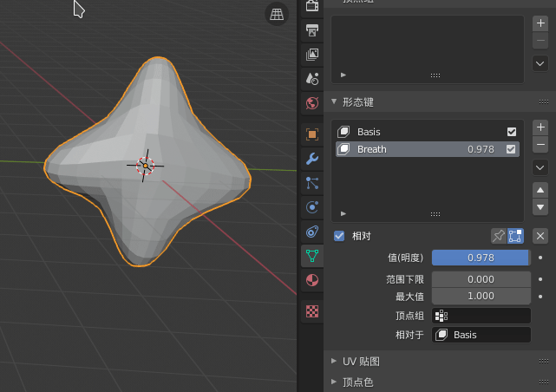
Task: Click the 范围下限 0.000 field
Action: [481, 279]
